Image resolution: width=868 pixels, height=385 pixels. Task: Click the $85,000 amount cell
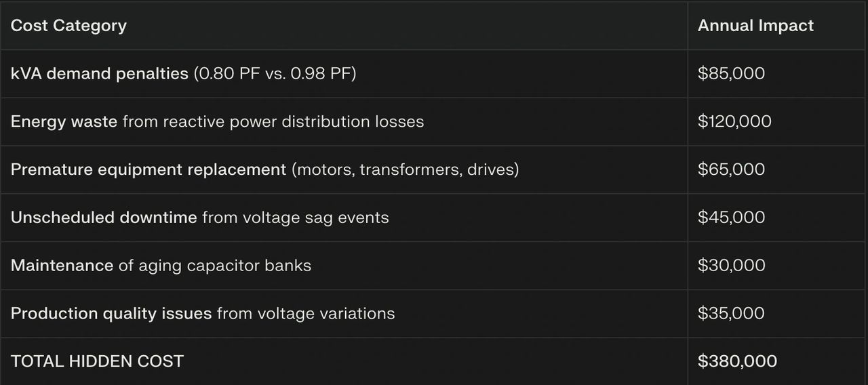[x=731, y=73]
